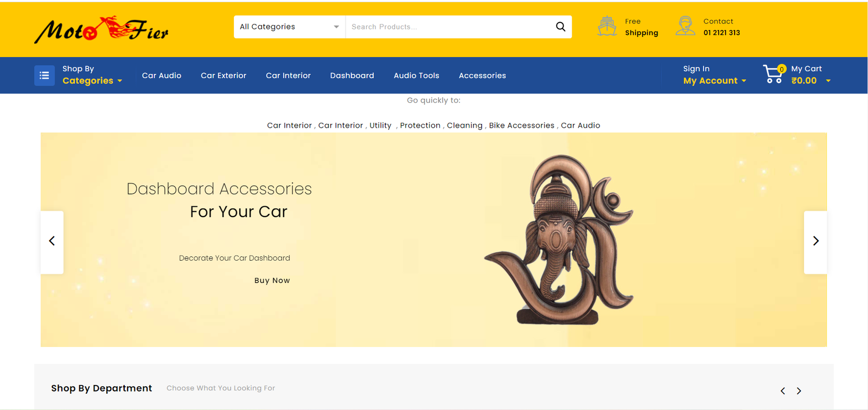
Task: Open the Car Audio menu item
Action: [162, 75]
